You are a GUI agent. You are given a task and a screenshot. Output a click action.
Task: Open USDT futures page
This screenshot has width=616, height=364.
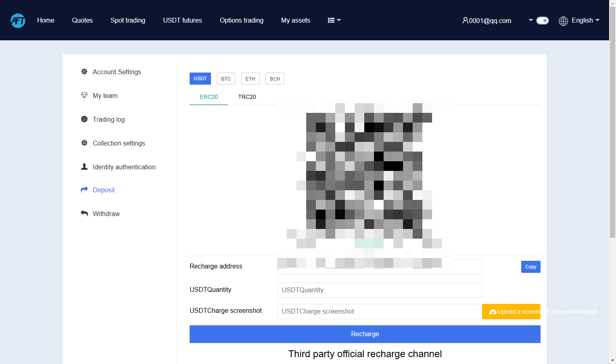[x=182, y=20]
